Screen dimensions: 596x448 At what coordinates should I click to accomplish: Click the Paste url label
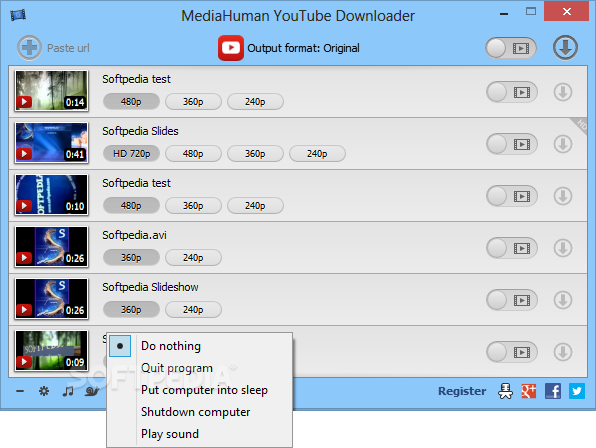tap(68, 48)
